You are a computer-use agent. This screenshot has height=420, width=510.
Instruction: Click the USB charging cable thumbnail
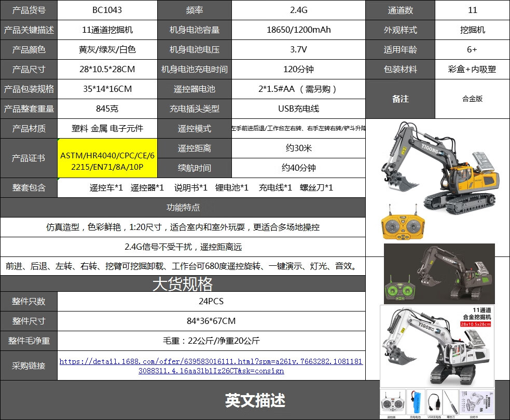point(435,403)
